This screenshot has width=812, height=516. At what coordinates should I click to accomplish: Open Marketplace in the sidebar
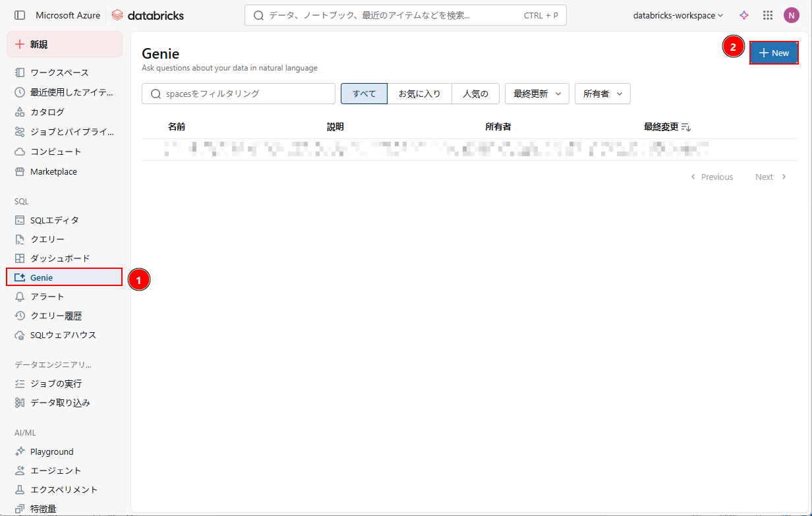point(53,171)
